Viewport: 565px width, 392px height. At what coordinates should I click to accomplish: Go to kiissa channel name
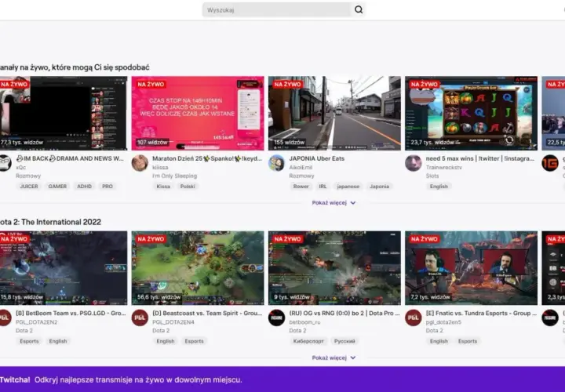[x=160, y=167]
